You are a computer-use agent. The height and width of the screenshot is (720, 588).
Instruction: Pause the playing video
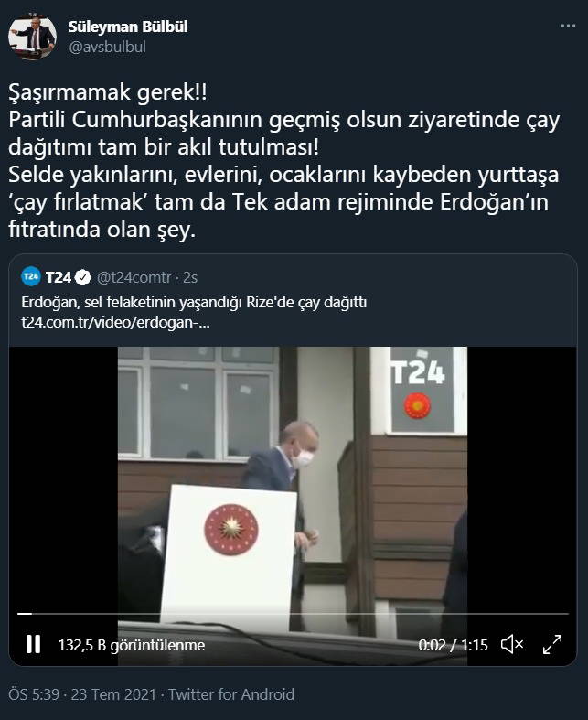(33, 644)
